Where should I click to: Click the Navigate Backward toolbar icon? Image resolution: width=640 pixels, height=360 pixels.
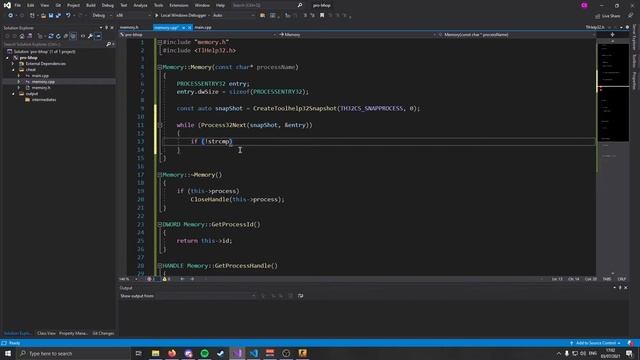pos(11,16)
